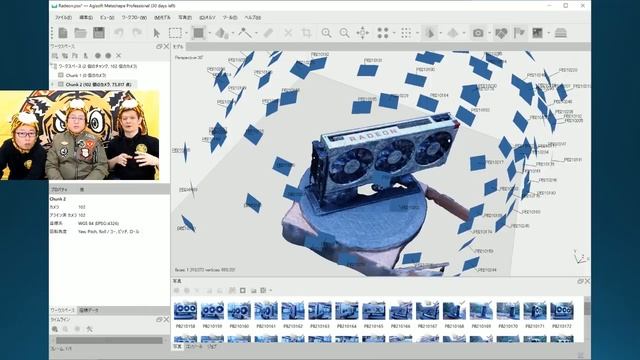Collapse the Workspace root tree node

(x=53, y=66)
